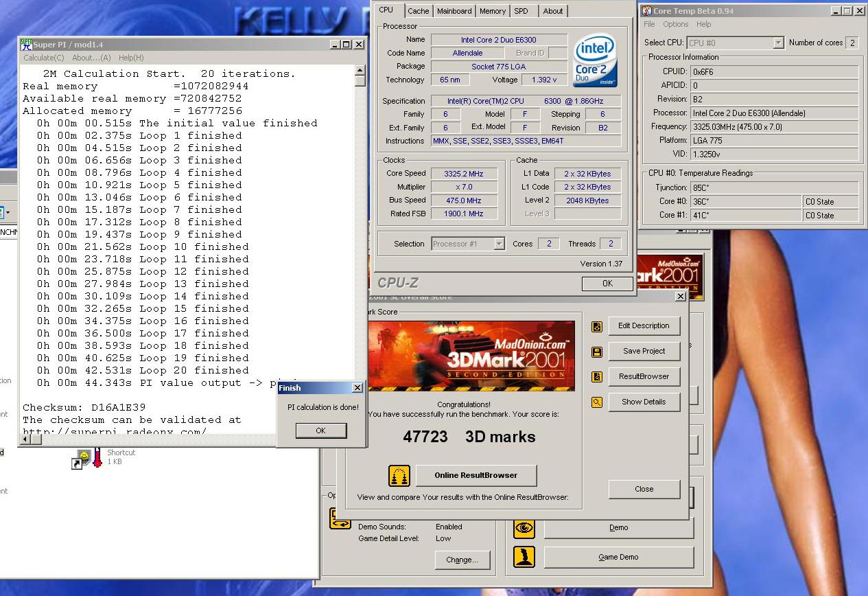Screen dimensions: 868x596
Task: Click the Super PI vertical scrollbar up arrow
Action: click(x=360, y=69)
